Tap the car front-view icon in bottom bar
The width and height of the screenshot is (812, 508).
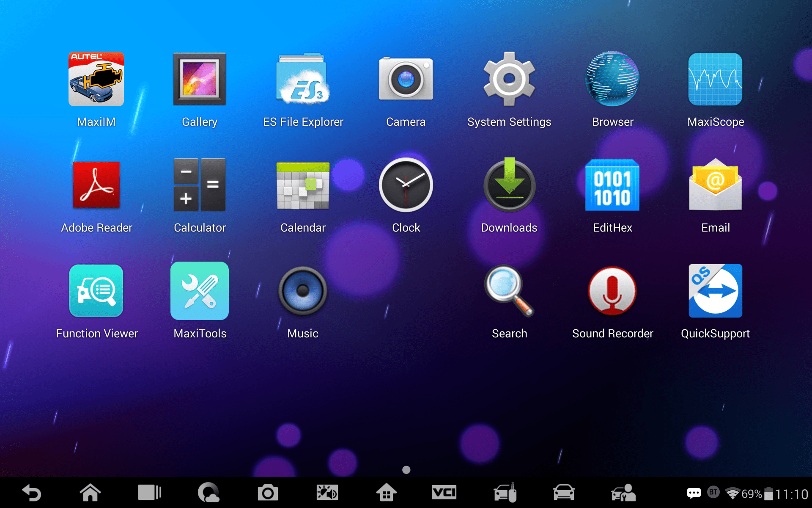pos(564,492)
